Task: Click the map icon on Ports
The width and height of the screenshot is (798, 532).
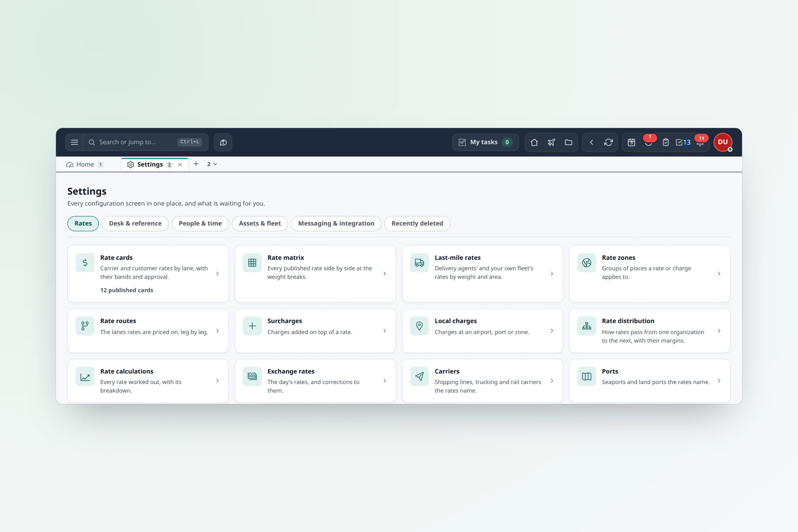Action: click(587, 376)
